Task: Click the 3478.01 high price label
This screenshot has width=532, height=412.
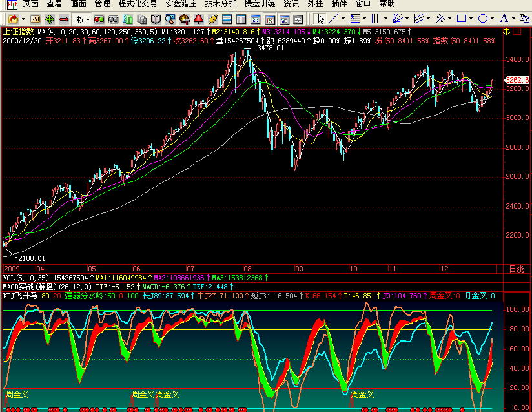Action: [270, 48]
